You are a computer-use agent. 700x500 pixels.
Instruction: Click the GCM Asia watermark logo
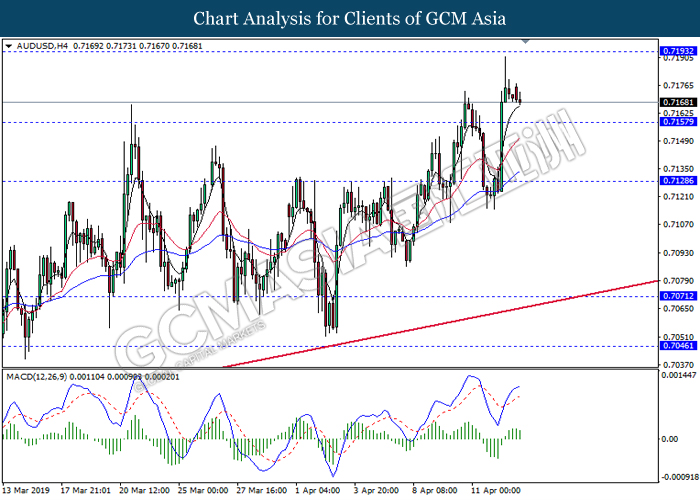click(x=350, y=250)
